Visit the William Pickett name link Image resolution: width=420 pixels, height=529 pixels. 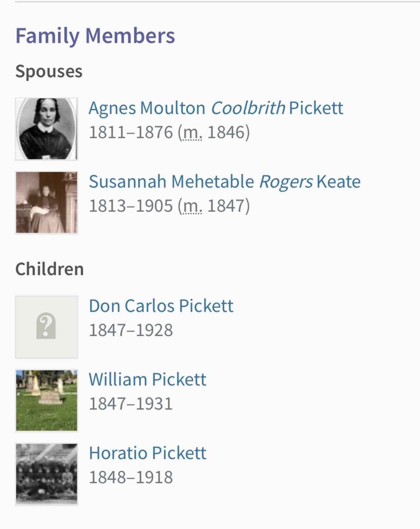[x=147, y=380]
